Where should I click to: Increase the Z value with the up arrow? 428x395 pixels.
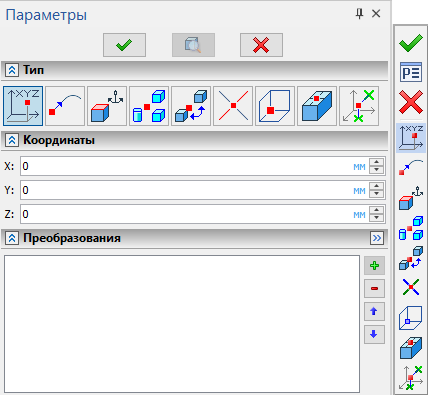(377, 210)
